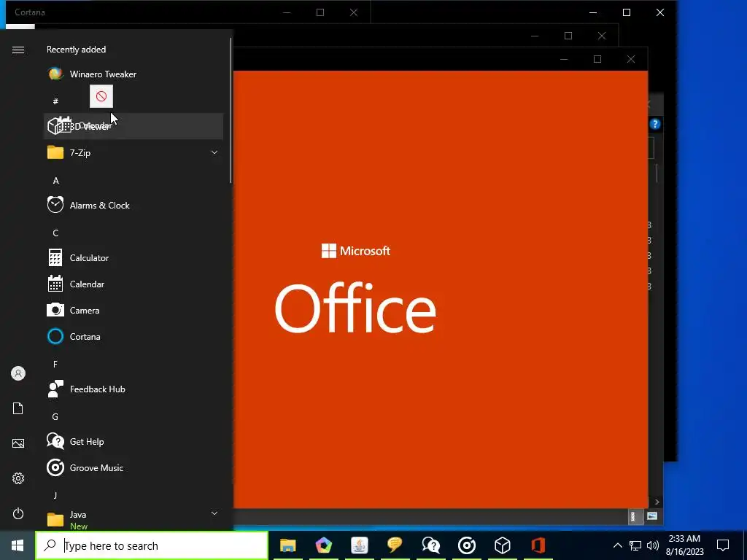Jump to the # letter header
The image size is (747, 560).
point(55,101)
